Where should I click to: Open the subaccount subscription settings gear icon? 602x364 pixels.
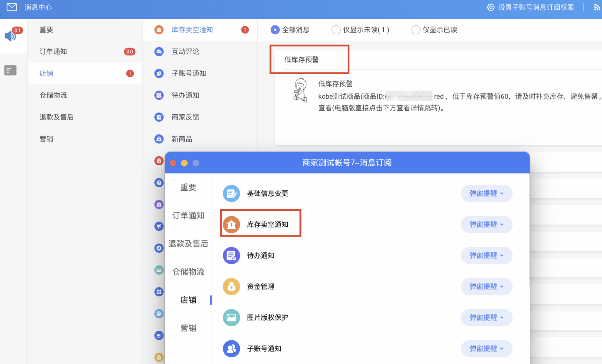coord(491,7)
